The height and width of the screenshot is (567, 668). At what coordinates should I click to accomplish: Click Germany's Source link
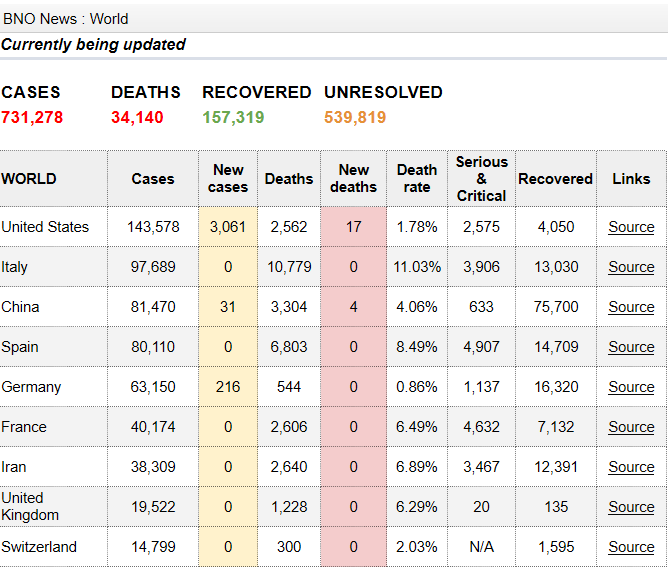click(631, 387)
